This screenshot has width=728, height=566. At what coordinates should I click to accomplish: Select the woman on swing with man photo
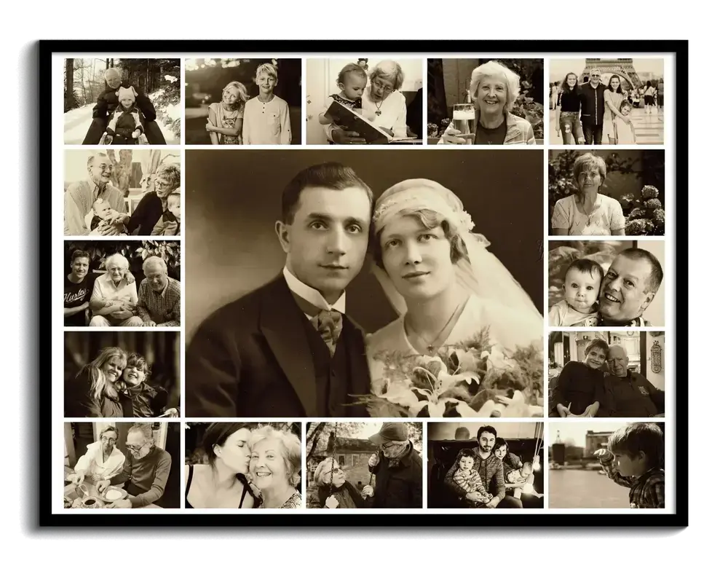point(365,465)
